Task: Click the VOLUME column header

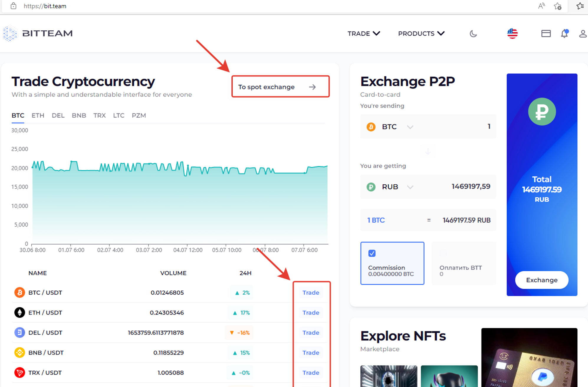Action: pyautogui.click(x=173, y=273)
